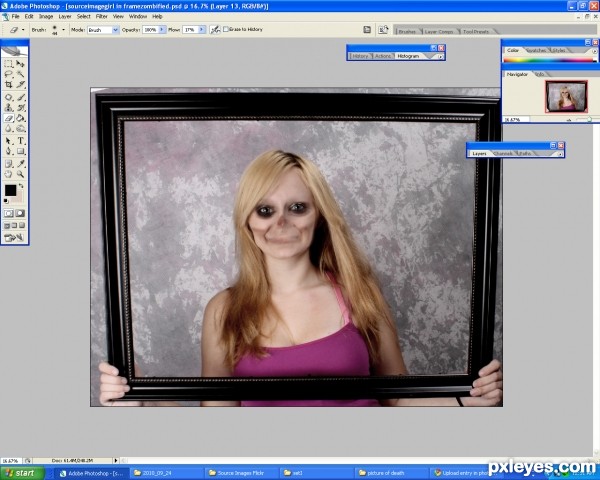Viewport: 600px width, 480px height.
Task: Select the Clone Stamp tool
Action: [x=8, y=108]
